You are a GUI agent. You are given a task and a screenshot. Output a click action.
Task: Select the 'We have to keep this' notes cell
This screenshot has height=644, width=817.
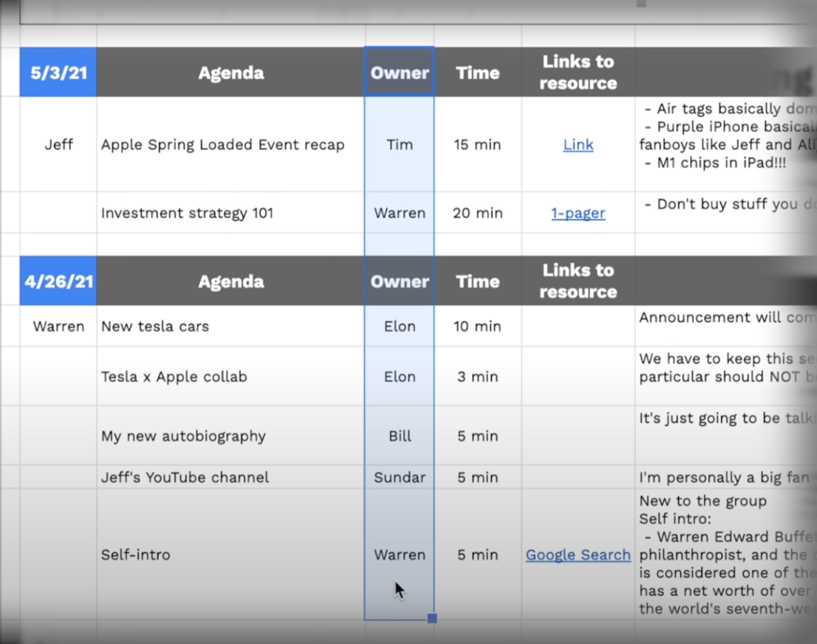725,376
